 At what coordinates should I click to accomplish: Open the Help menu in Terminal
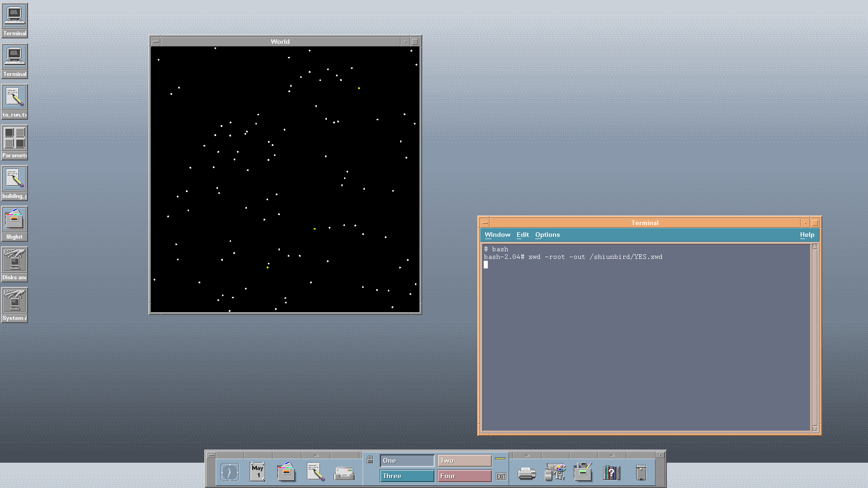pos(807,235)
